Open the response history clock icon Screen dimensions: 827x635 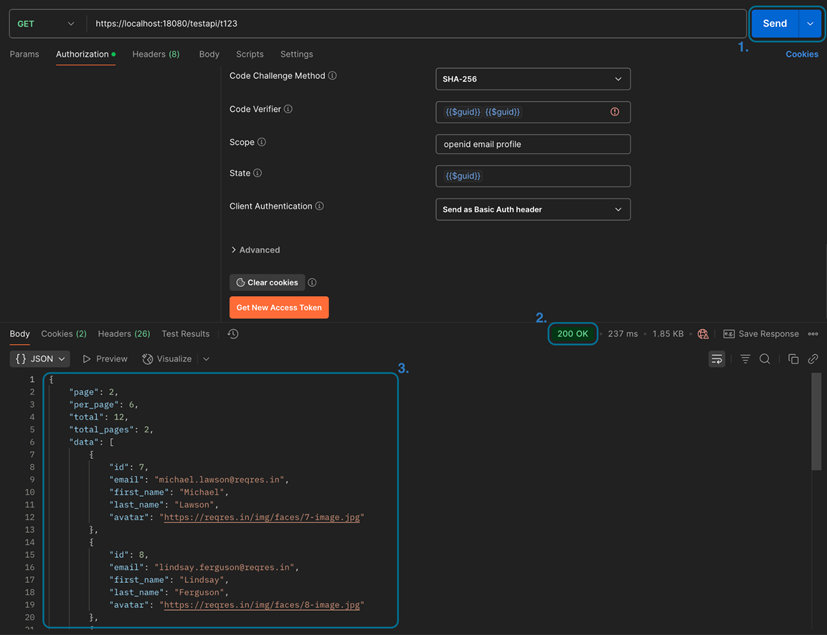coord(233,334)
